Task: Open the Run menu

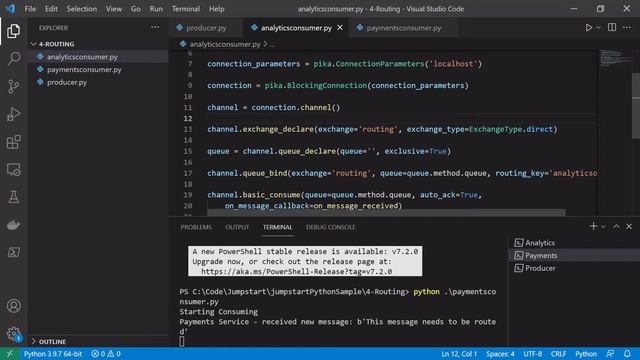Action: tap(156, 9)
